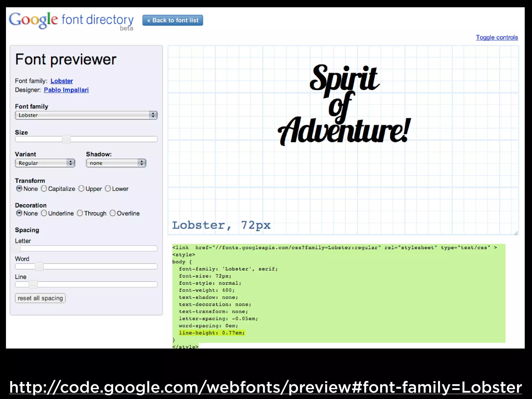This screenshot has height=399, width=532.
Task: Click the Google font directory logo
Action: [x=71, y=21]
